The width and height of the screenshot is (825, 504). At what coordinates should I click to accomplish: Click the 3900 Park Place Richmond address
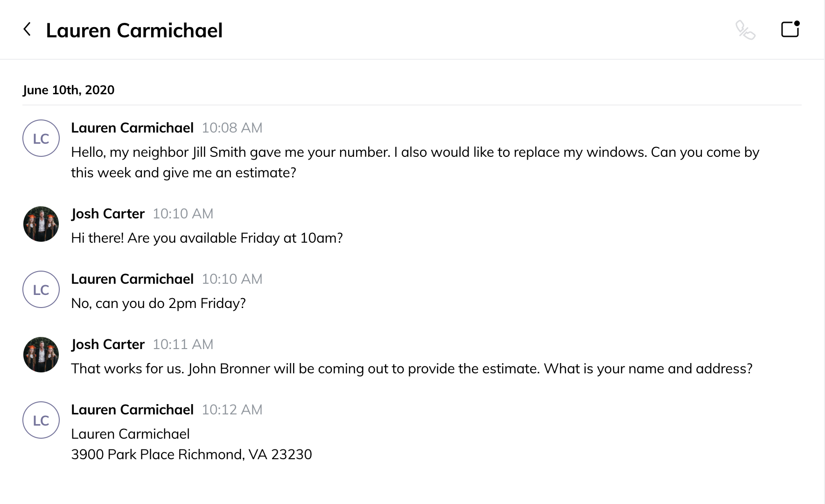pos(191,455)
